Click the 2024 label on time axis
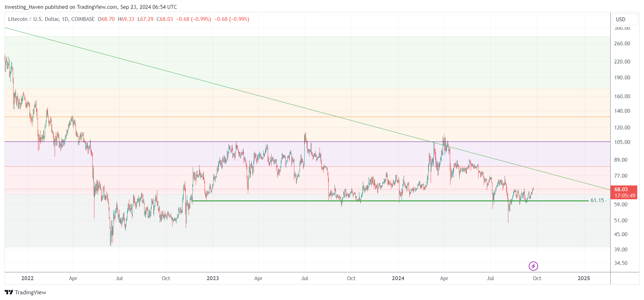Image resolution: width=644 pixels, height=300 pixels. [x=398, y=278]
